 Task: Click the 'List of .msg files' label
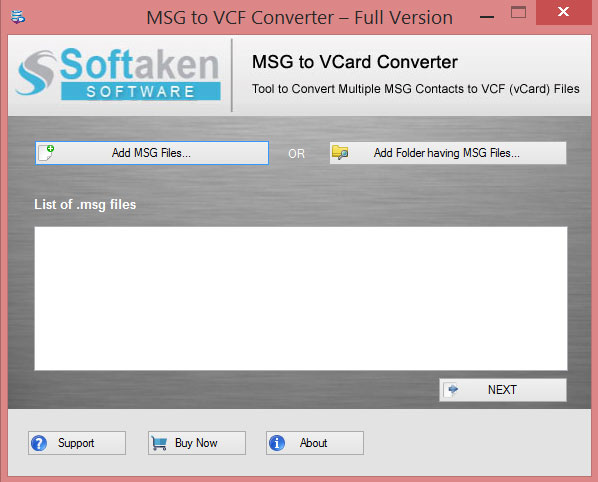click(85, 205)
